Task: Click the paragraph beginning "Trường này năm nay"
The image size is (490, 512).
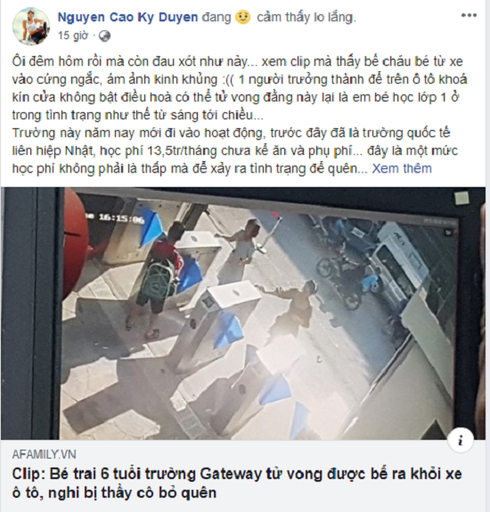Action: click(x=235, y=151)
